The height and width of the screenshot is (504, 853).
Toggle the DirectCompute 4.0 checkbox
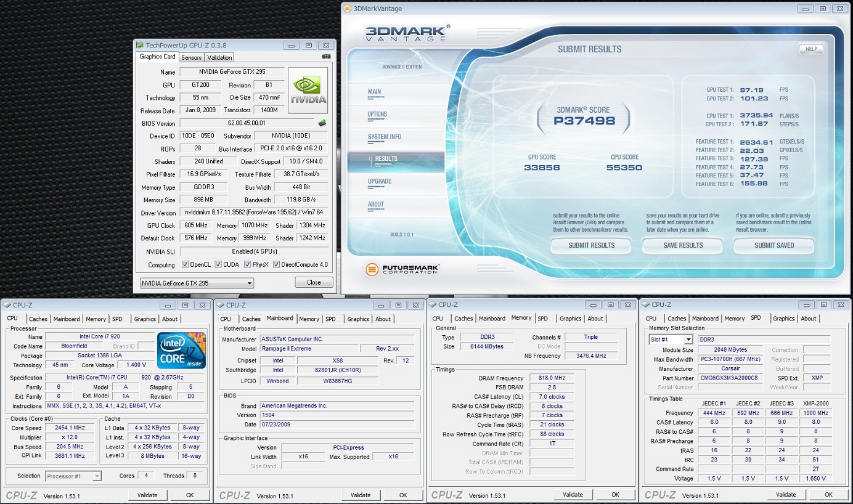277,265
